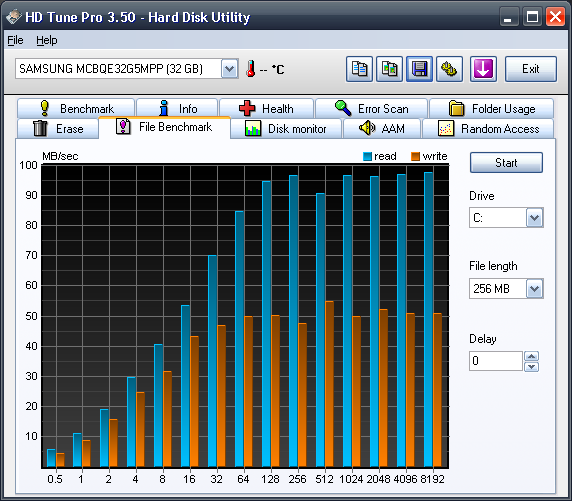Open the options gears icon

(449, 69)
